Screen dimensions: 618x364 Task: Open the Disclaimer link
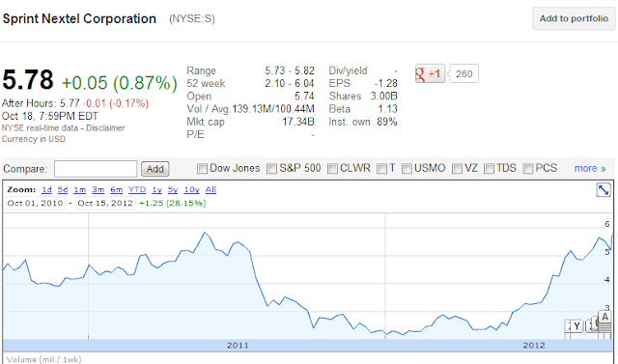coord(105,128)
